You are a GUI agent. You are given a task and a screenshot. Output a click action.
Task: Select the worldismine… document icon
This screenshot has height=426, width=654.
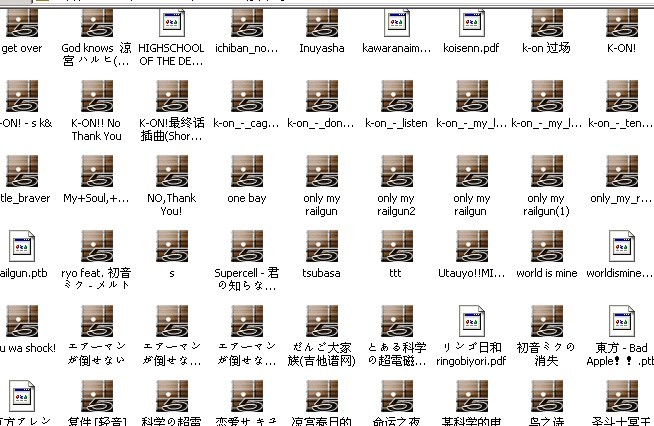(x=621, y=246)
